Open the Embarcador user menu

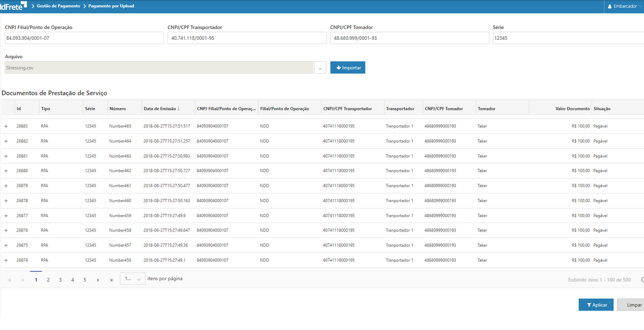[x=625, y=6]
